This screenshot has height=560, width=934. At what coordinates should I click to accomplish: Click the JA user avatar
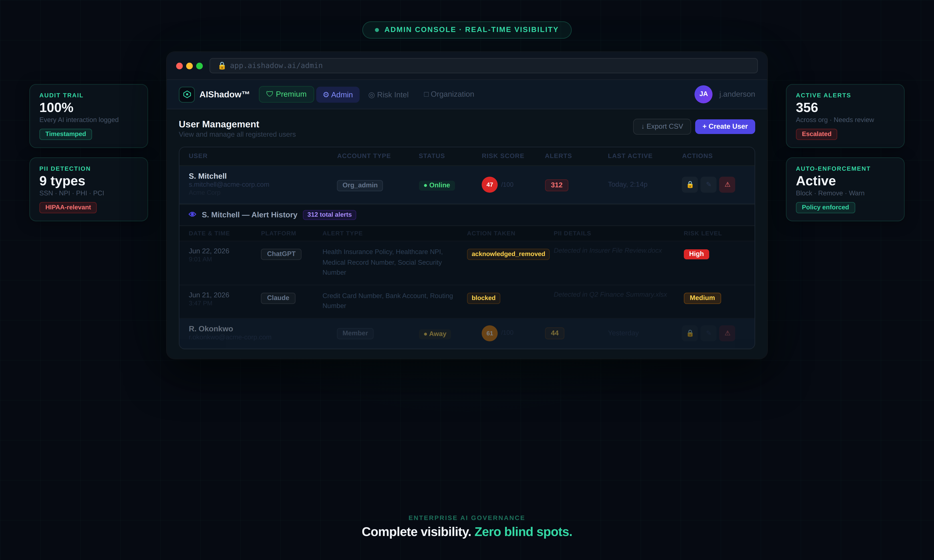[x=703, y=94]
